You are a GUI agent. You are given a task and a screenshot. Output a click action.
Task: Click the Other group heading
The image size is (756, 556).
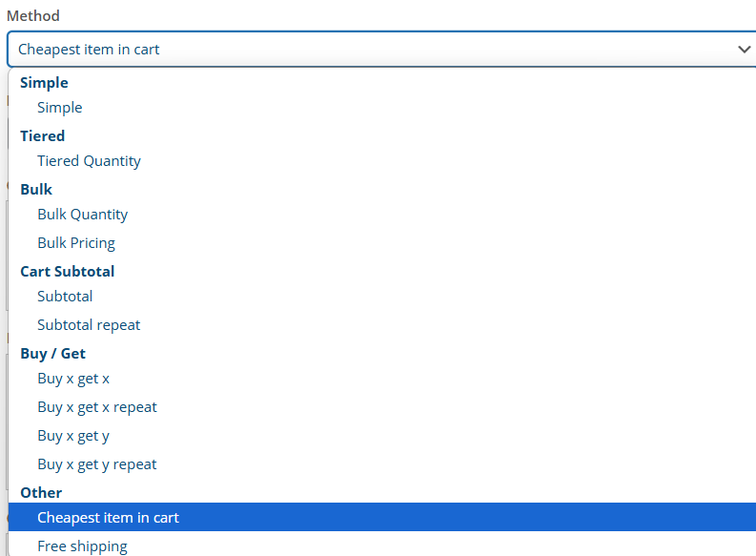41,493
